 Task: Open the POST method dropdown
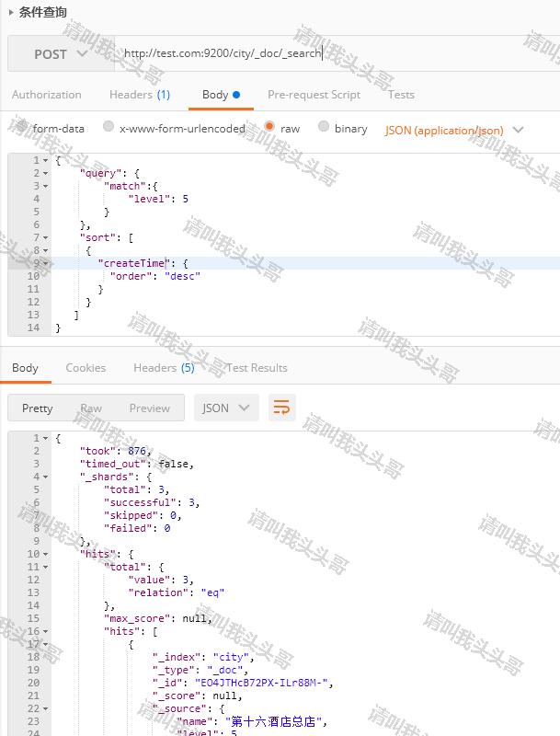[x=61, y=53]
